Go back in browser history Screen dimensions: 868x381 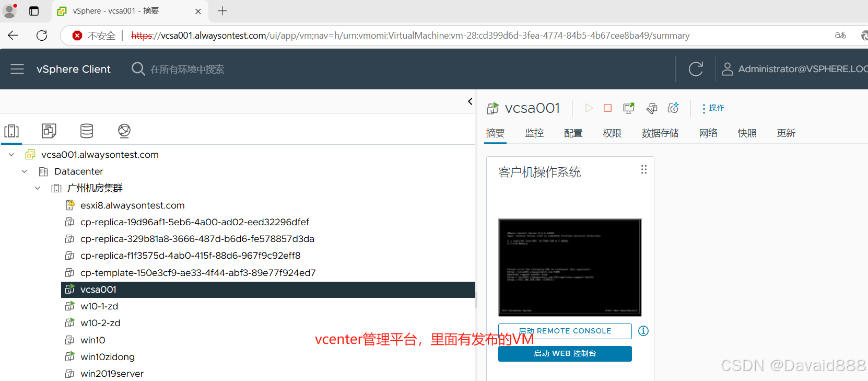[x=13, y=36]
